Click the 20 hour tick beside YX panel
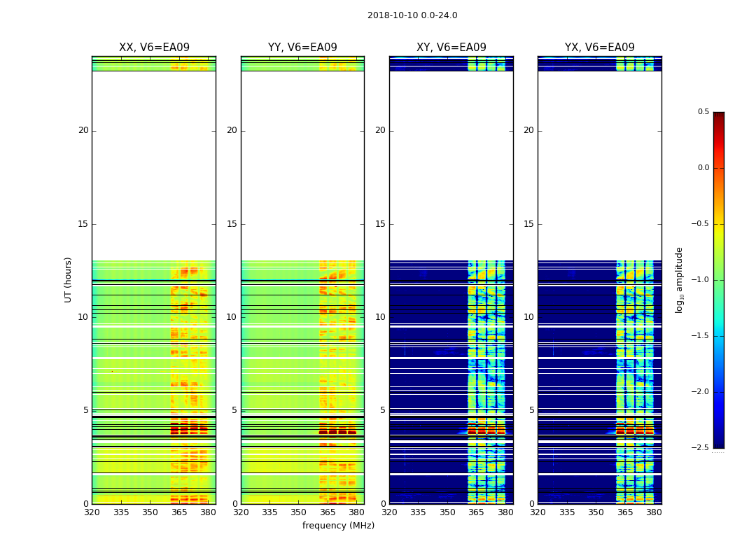 tap(528, 130)
